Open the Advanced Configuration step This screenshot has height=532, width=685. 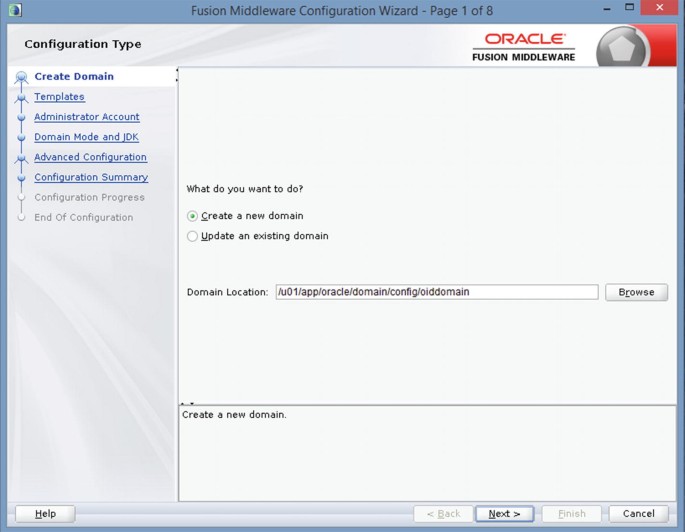point(90,157)
